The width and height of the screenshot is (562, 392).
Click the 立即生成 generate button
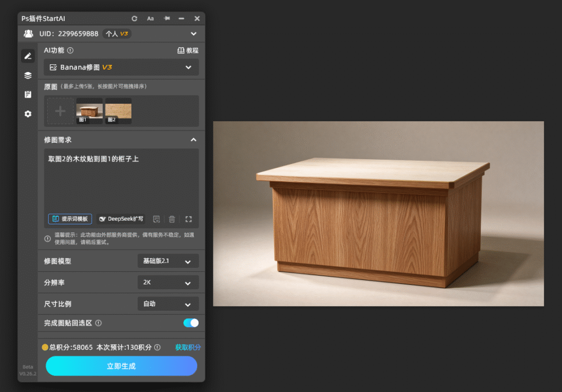pos(121,366)
